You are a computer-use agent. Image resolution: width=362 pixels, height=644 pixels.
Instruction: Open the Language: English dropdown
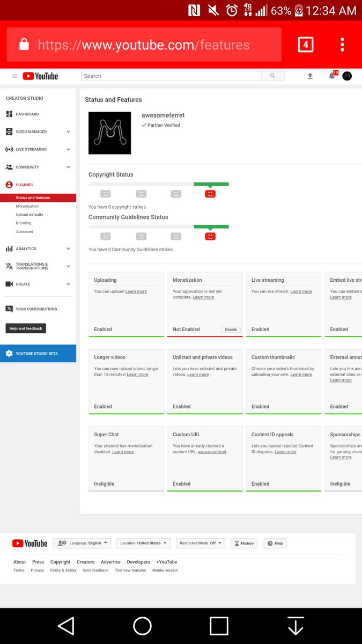click(82, 543)
